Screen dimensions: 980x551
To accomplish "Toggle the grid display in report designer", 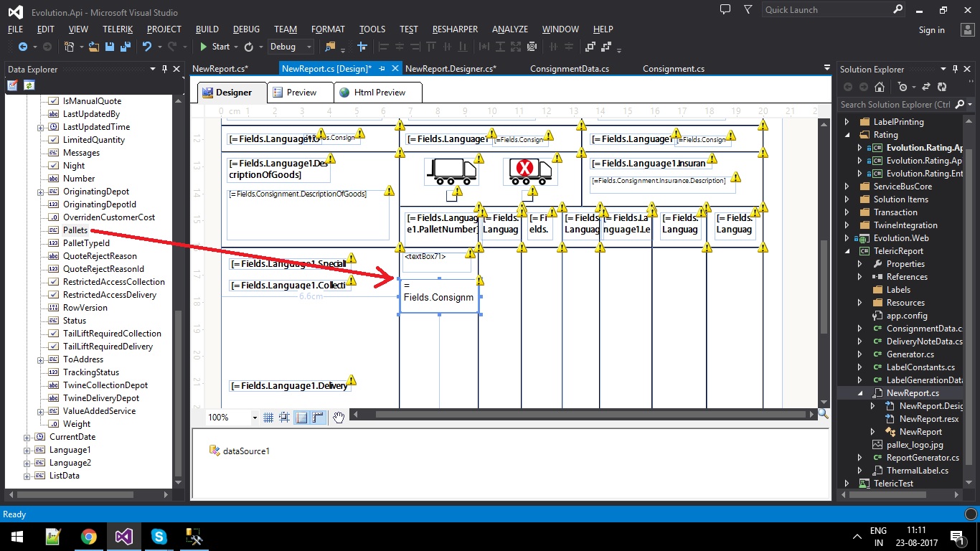I will 268,418.
